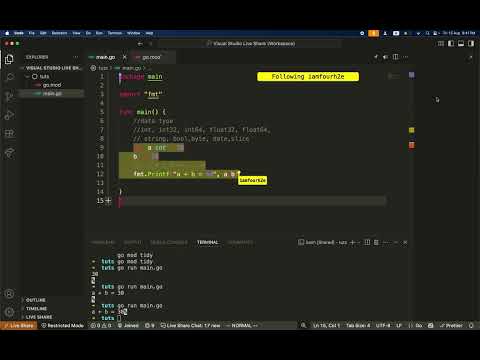Open the Problems panel tab
The height and width of the screenshot is (360, 480).
[x=103, y=242]
